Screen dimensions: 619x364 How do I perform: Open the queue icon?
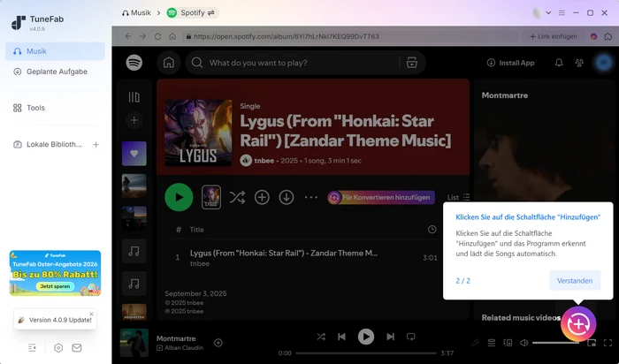(492, 343)
